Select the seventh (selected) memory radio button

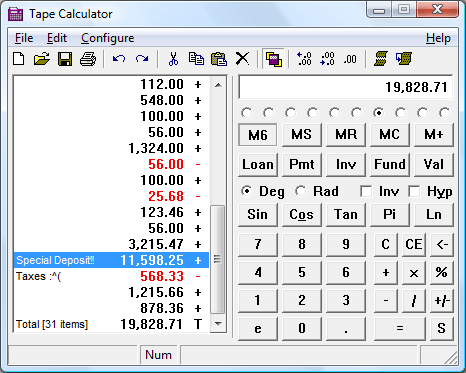[x=379, y=113]
